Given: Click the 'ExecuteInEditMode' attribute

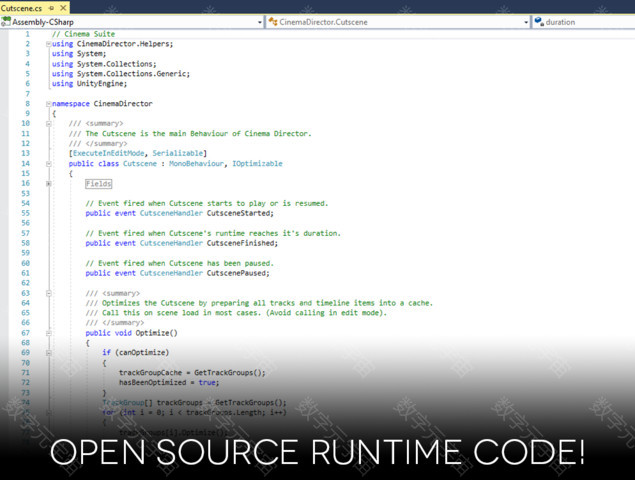Looking at the screenshot, I should [109, 153].
